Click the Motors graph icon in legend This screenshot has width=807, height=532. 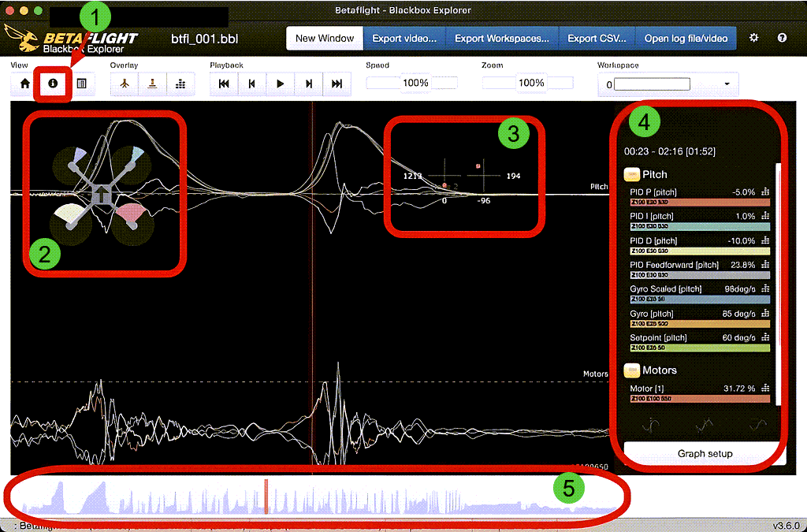[x=631, y=370]
